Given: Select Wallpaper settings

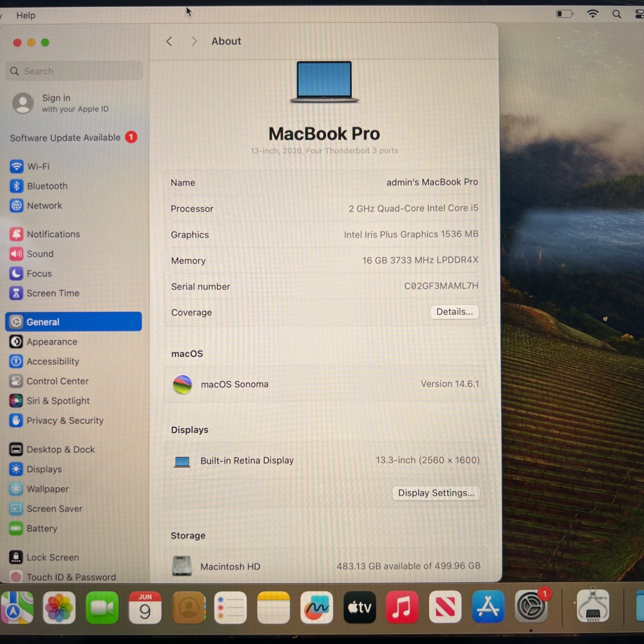Looking at the screenshot, I should pyautogui.click(x=39, y=489).
